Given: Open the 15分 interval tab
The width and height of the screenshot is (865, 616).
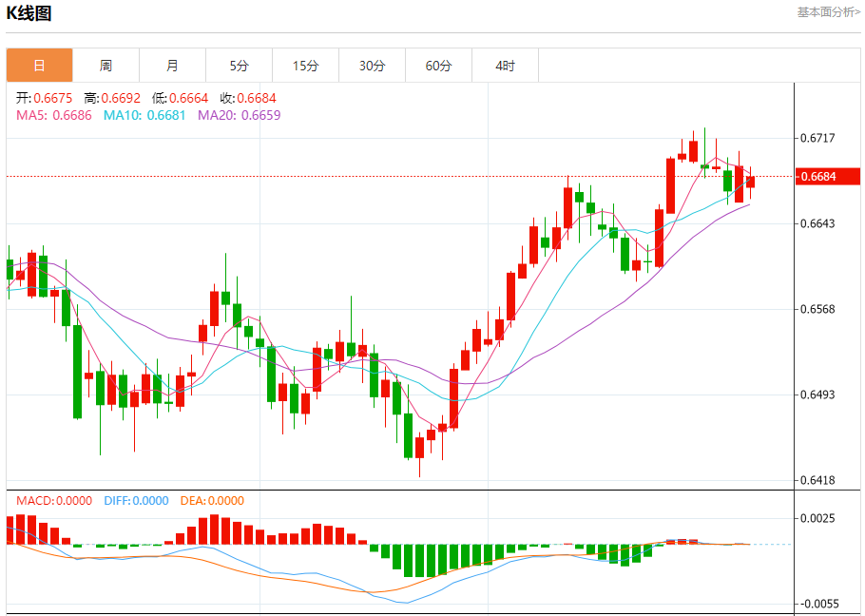Looking at the screenshot, I should tap(305, 66).
